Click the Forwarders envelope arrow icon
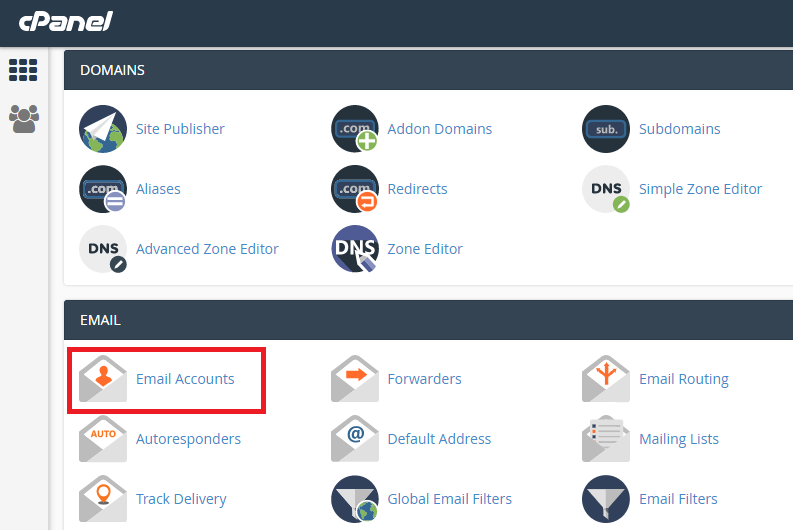 355,379
